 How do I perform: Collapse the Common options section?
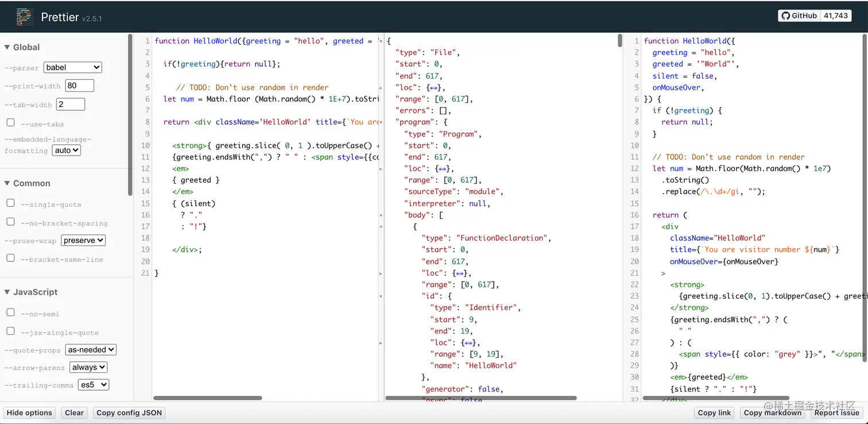pyautogui.click(x=28, y=183)
